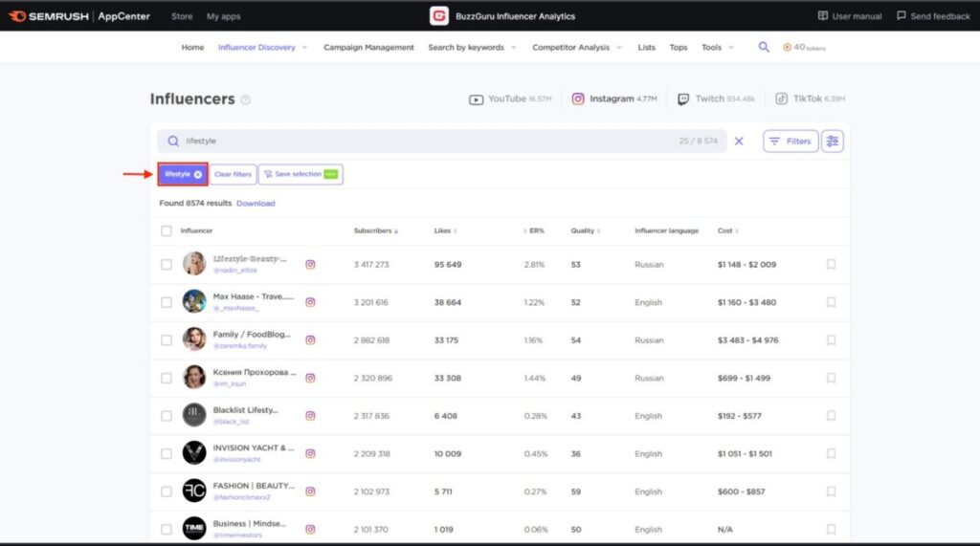Open the Store link in AppCenter
980x546 pixels.
[182, 16]
